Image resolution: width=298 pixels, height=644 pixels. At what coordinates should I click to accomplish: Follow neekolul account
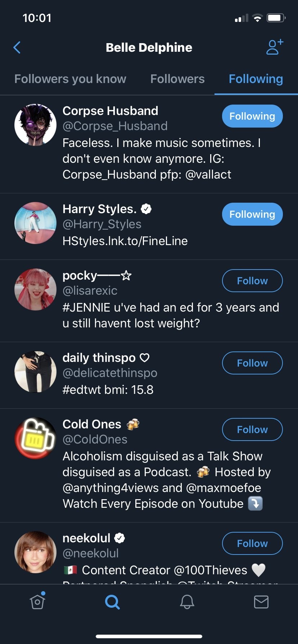[252, 543]
